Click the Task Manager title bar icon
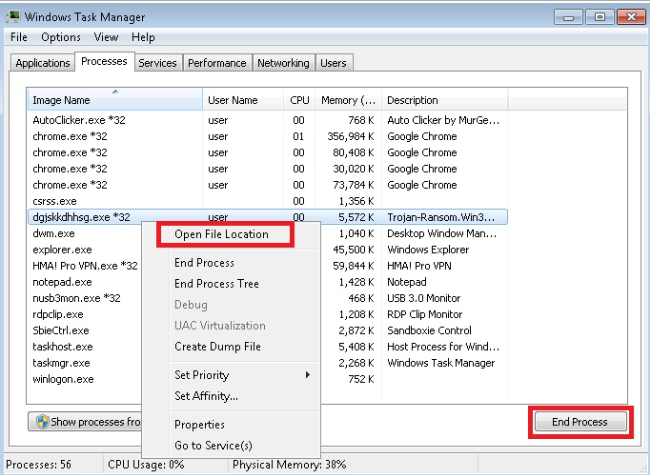Viewport: 650px width, 475px height. [x=15, y=17]
